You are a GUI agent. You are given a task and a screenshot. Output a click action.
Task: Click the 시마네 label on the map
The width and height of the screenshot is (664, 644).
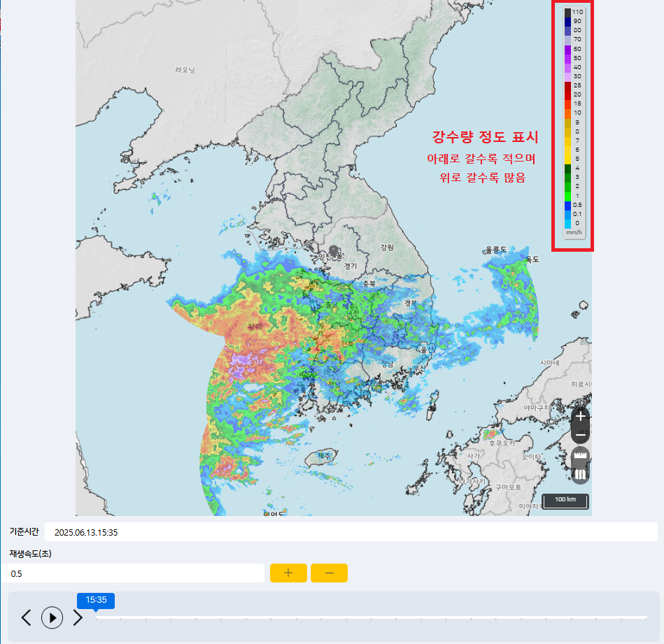coord(550,363)
